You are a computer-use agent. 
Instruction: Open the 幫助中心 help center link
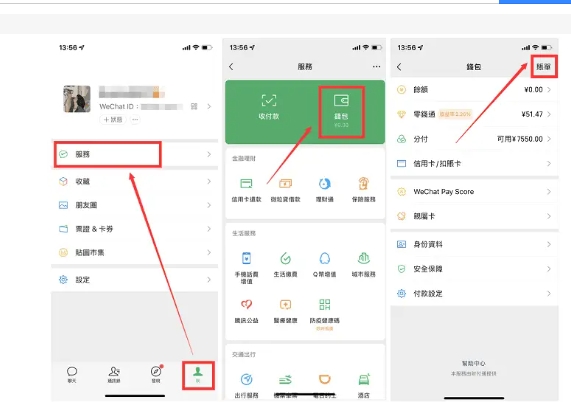pos(473,363)
